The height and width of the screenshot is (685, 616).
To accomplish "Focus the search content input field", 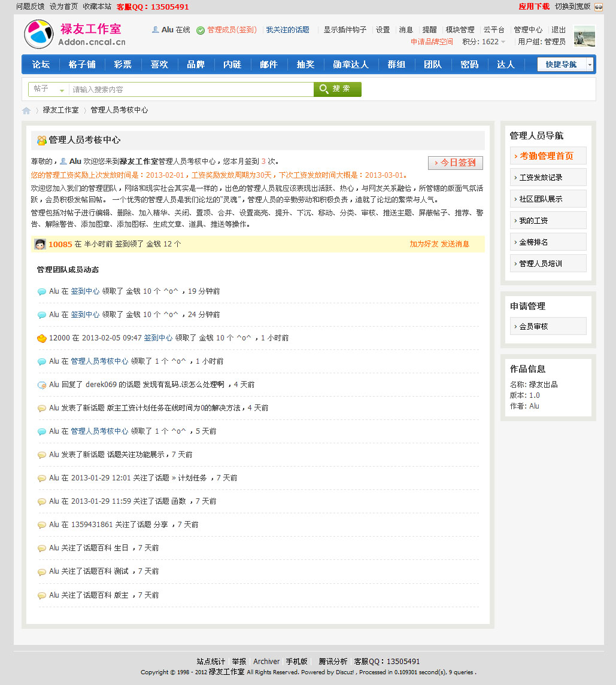I will pos(191,89).
